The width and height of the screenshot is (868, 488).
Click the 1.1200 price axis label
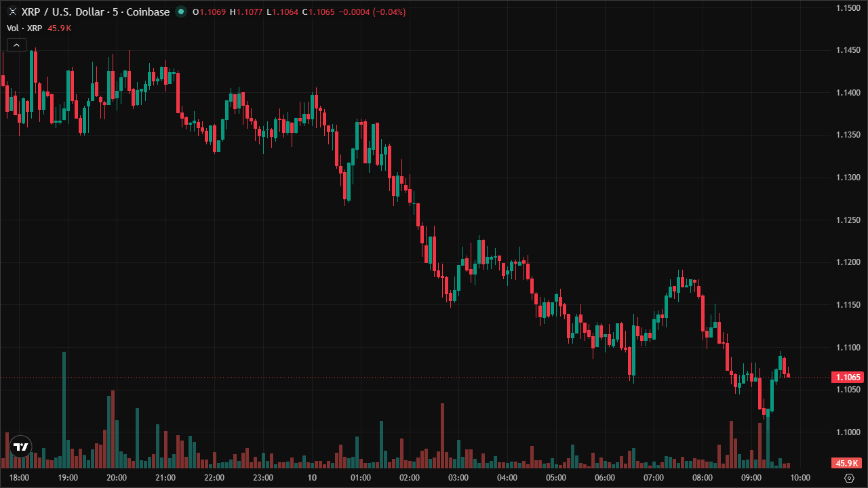(848, 262)
